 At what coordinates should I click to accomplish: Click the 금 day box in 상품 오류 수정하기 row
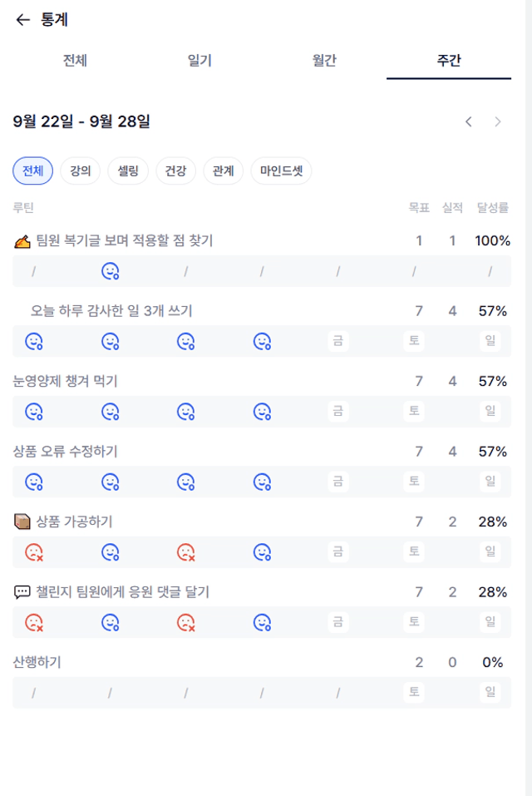pos(337,481)
